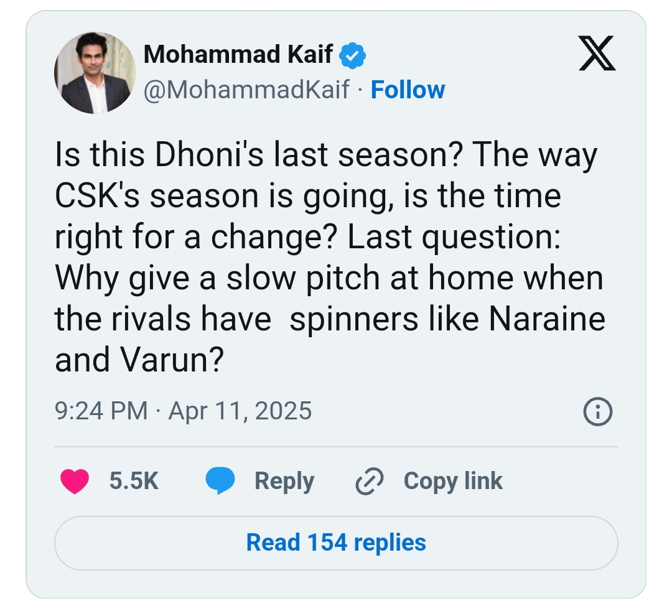Open the tweet info circle icon
This screenshot has width=672, height=616.
pyautogui.click(x=597, y=412)
